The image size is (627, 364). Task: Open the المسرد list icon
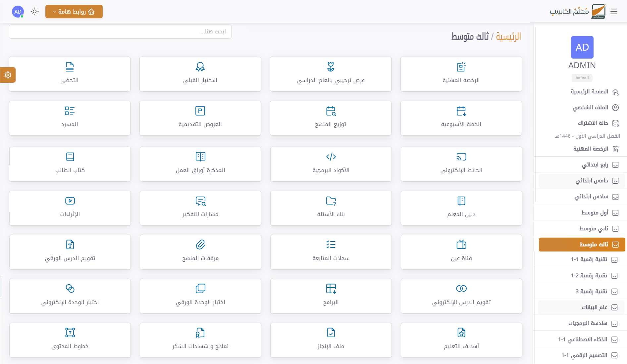pyautogui.click(x=70, y=111)
